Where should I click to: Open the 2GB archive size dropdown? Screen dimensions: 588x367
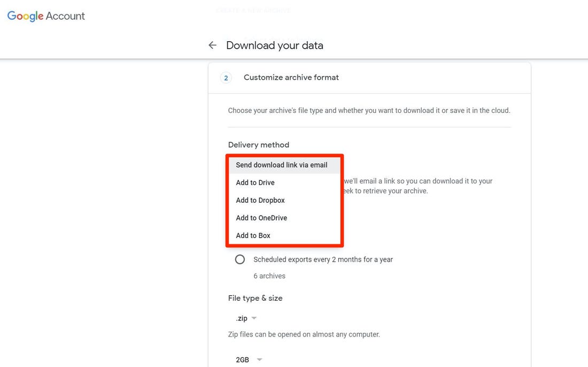click(249, 360)
